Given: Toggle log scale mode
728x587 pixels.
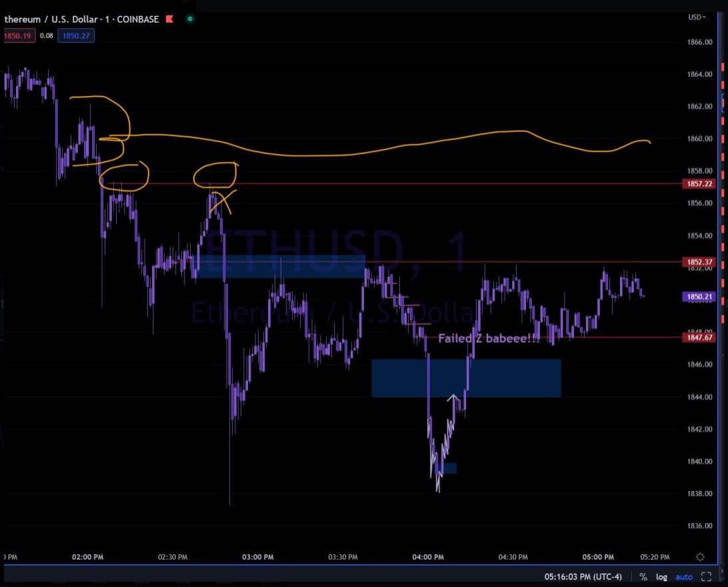Looking at the screenshot, I should (x=661, y=577).
